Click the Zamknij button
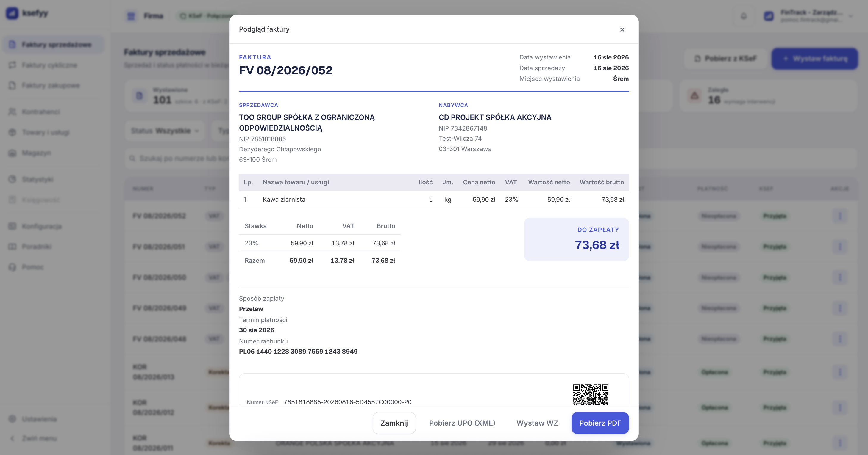This screenshot has width=868, height=455. tap(394, 423)
